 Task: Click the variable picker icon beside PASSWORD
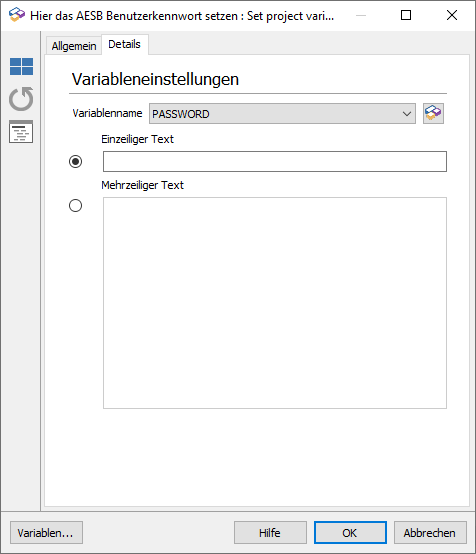coord(433,113)
